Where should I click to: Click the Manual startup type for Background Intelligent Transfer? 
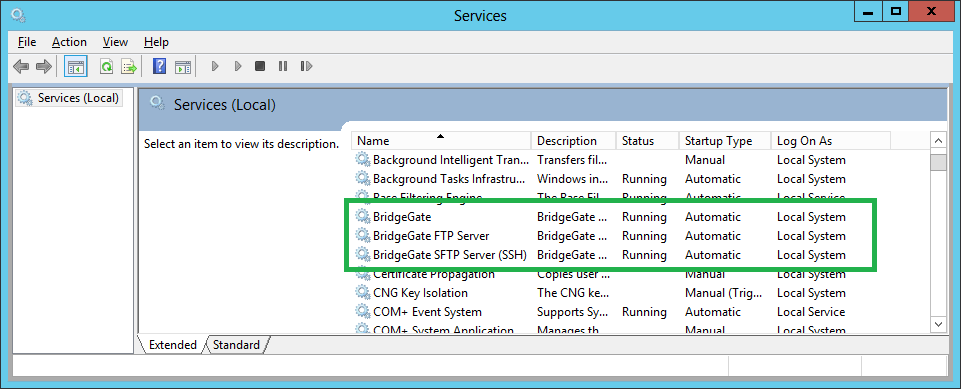coord(705,160)
